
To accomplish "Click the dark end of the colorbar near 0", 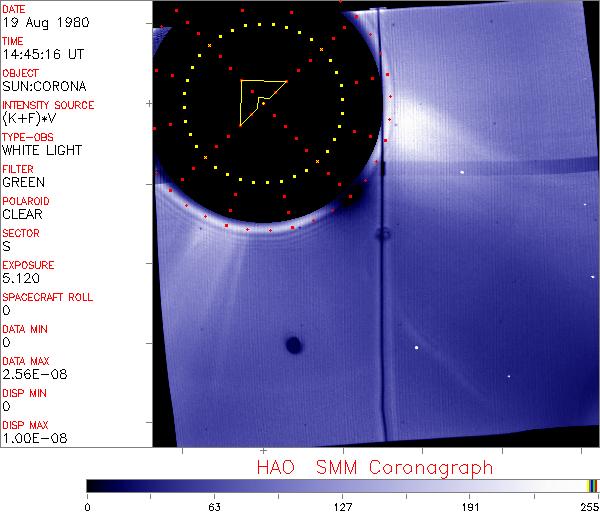I will [93, 485].
